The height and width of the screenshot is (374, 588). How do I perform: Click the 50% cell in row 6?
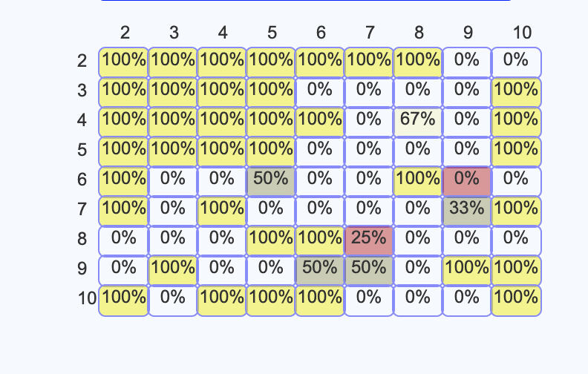pyautogui.click(x=271, y=181)
